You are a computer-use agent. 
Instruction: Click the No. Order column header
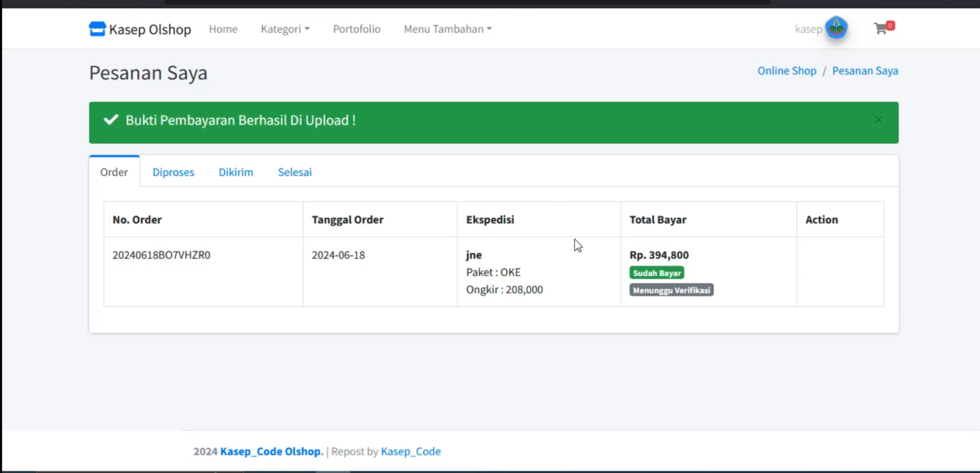click(x=137, y=220)
